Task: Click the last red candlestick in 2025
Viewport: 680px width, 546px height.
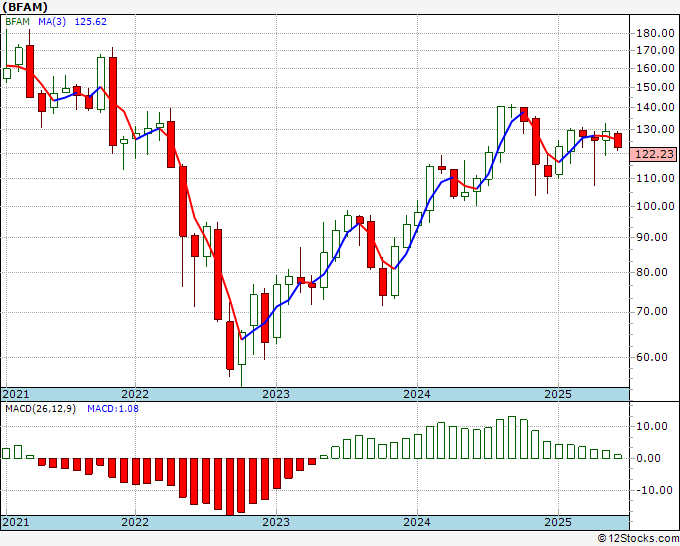Action: (618, 141)
